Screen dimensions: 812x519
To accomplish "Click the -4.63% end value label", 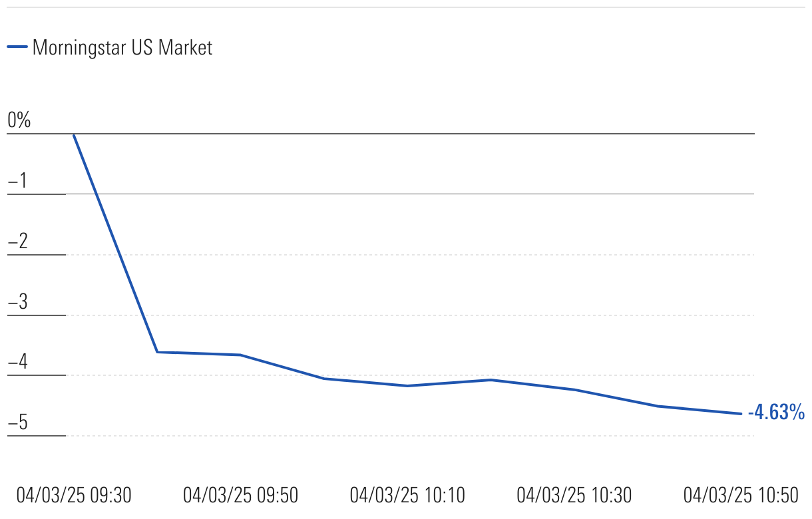I will tap(776, 413).
